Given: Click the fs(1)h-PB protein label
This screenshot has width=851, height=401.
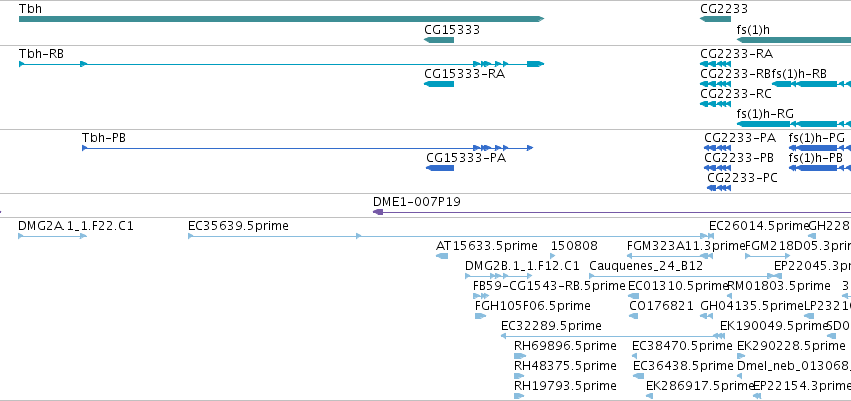Looking at the screenshot, I should [816, 158].
